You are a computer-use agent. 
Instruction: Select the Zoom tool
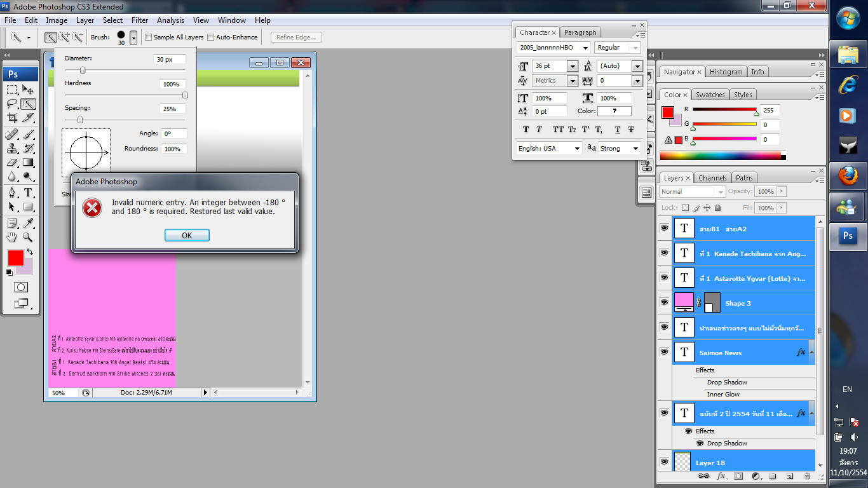[28, 237]
